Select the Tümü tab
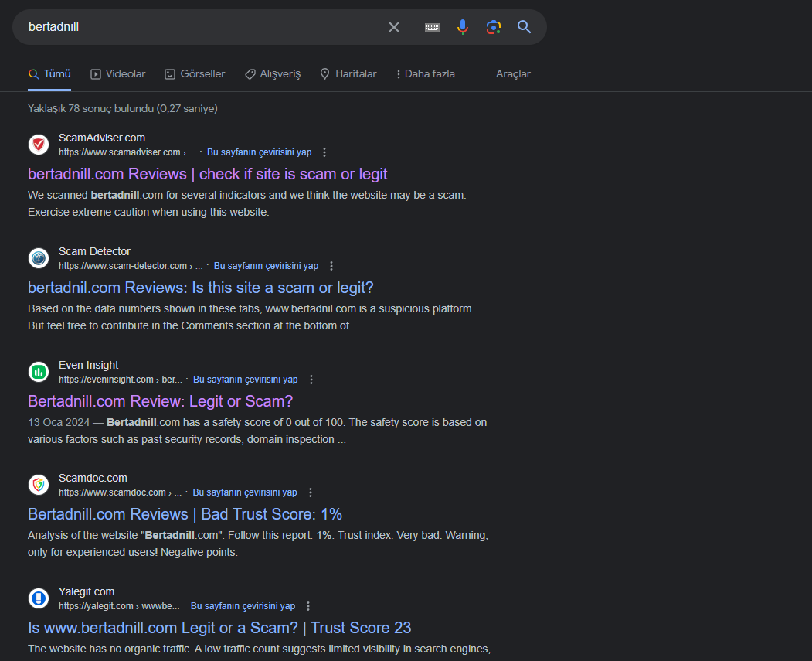 [x=49, y=74]
